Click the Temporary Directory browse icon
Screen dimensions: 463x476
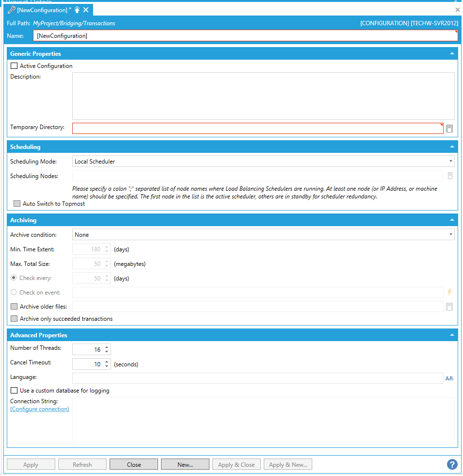click(449, 129)
